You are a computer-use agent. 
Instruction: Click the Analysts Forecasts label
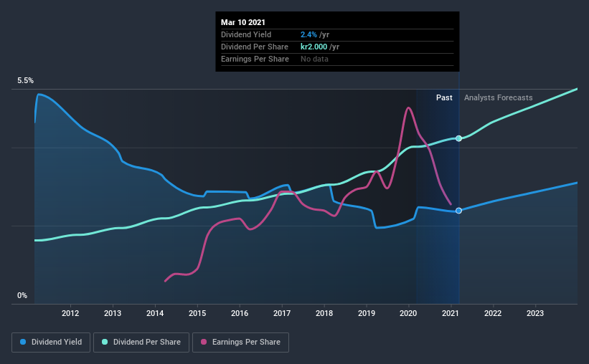tap(498, 97)
